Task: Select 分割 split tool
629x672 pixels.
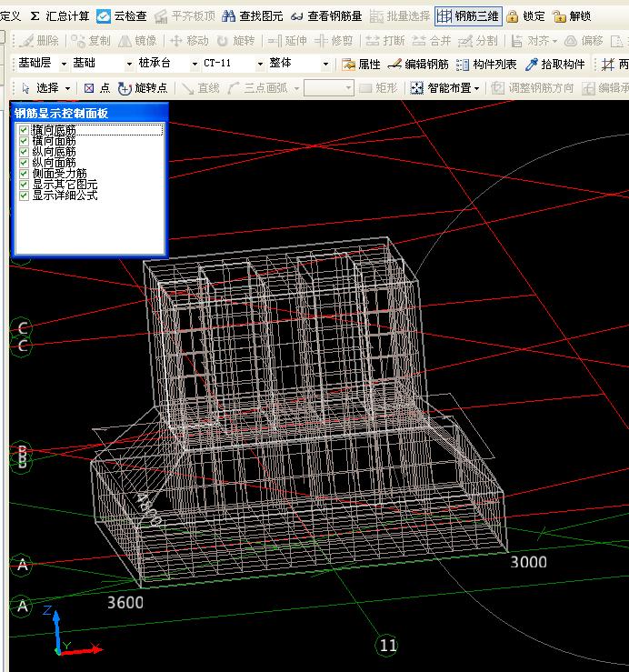Action: 478,41
